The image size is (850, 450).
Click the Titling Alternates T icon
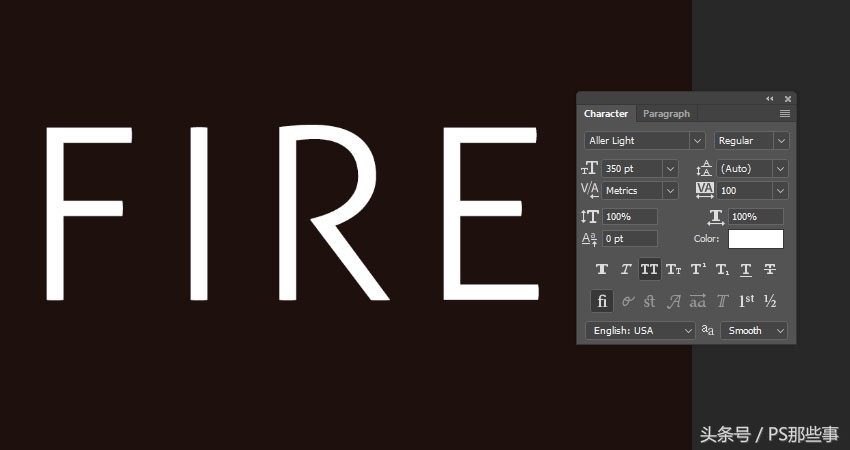coord(722,301)
